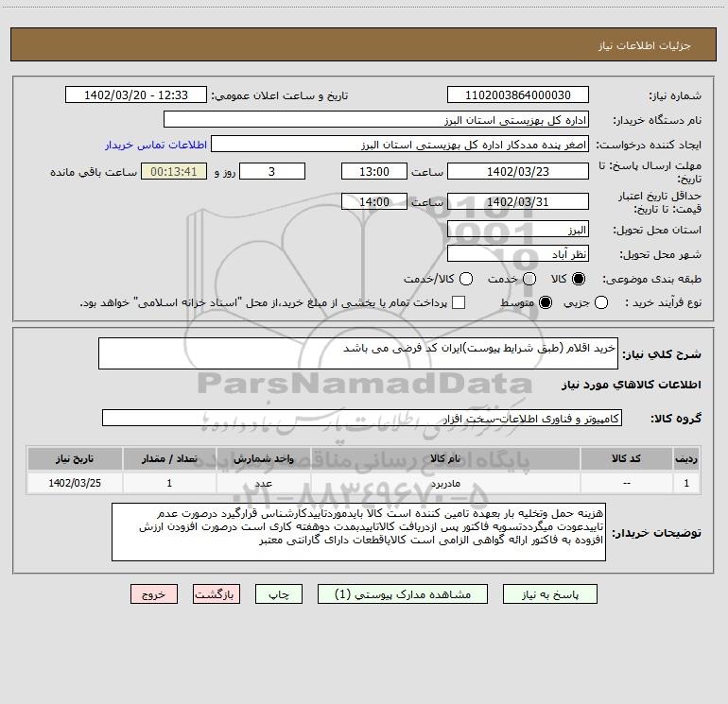Click the پاسخ به نیاز button

(550, 594)
